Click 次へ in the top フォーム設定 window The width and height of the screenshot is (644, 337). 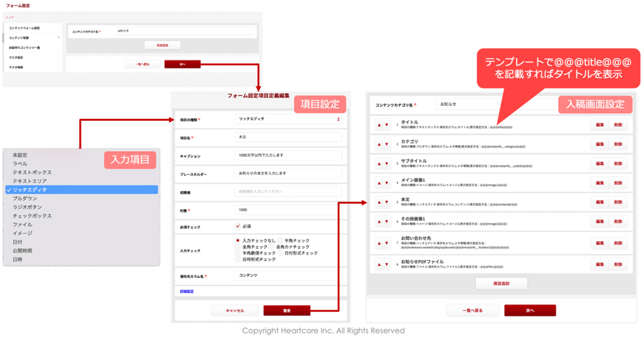point(182,64)
